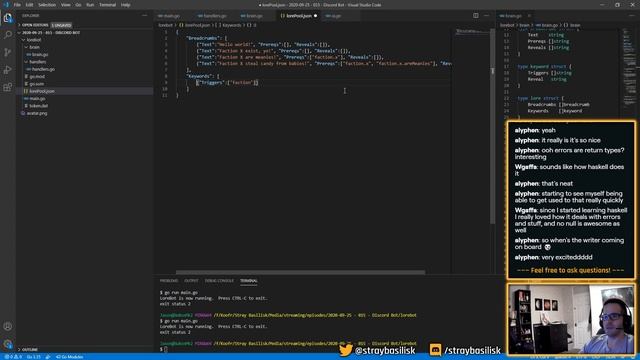Click the Explorer panel more actions ellipsis

point(144,16)
